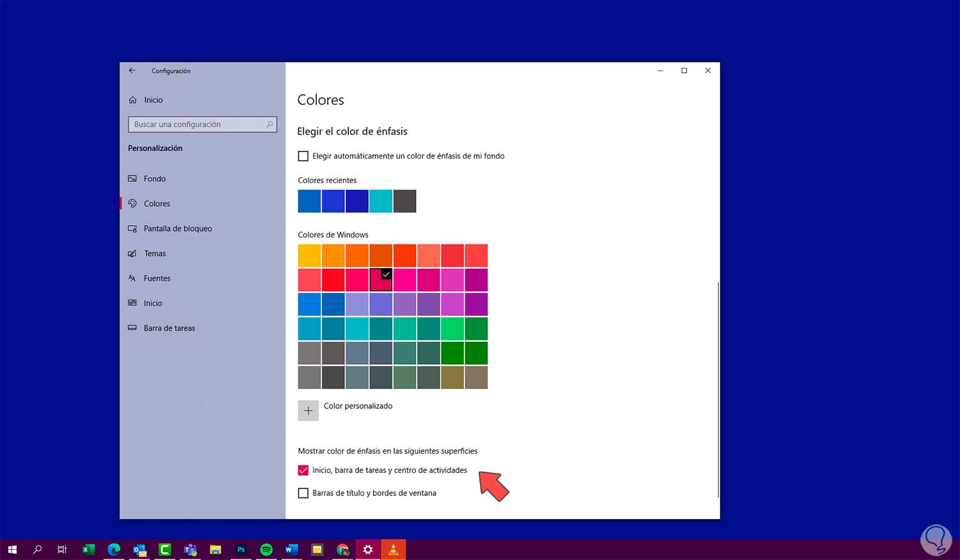Open Excel from the taskbar
This screenshot has height=560, width=960.
(88, 550)
